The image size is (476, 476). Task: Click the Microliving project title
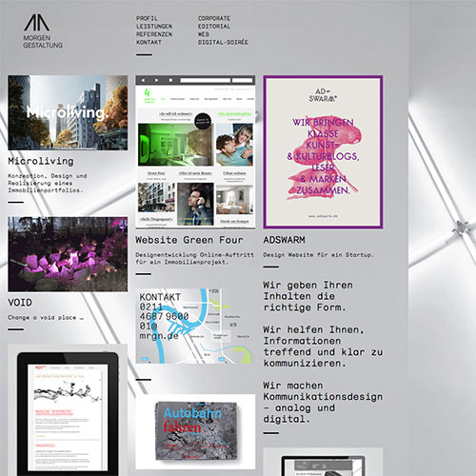click(x=41, y=161)
